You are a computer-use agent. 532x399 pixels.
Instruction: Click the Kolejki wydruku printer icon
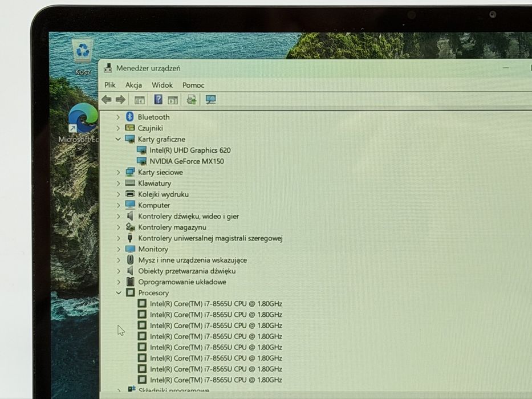[130, 194]
